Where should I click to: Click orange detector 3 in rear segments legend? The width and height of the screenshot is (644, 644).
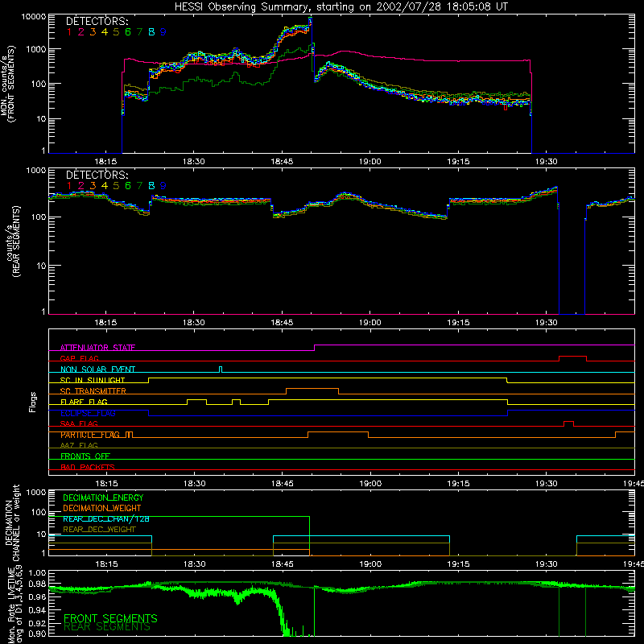(93, 186)
